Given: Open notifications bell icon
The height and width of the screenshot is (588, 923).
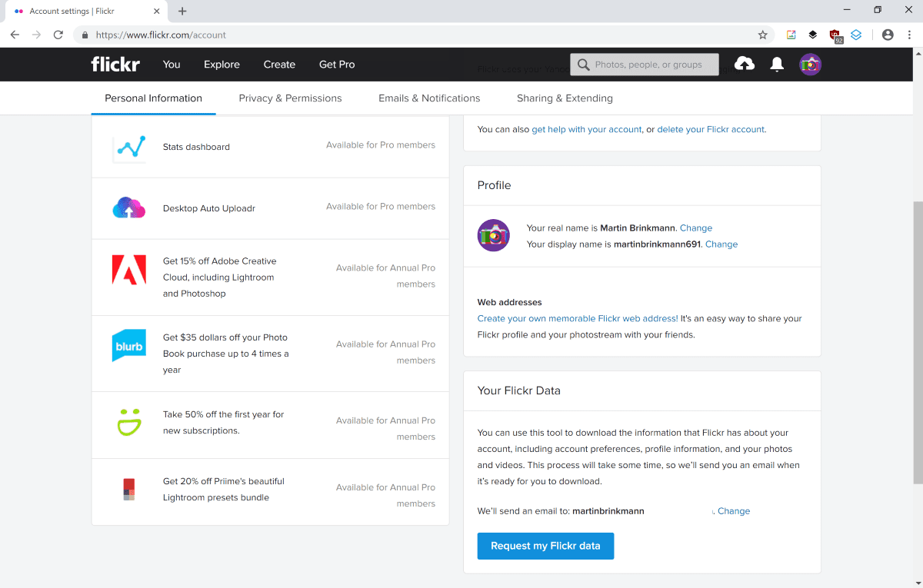Looking at the screenshot, I should tap(777, 65).
